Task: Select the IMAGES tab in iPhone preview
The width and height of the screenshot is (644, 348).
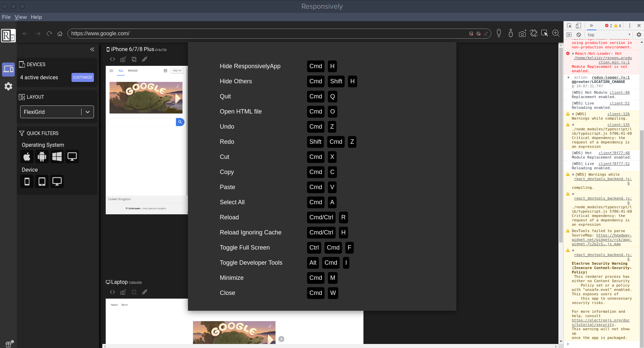Action: coord(133,71)
